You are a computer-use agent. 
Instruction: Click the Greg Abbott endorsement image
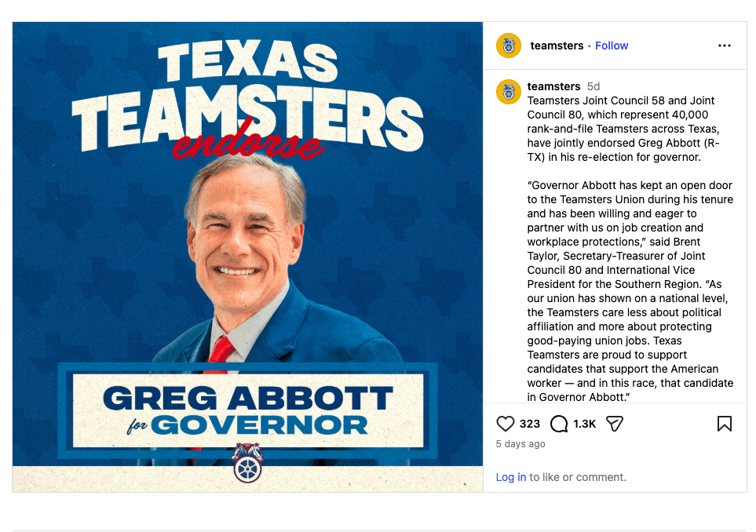247,257
